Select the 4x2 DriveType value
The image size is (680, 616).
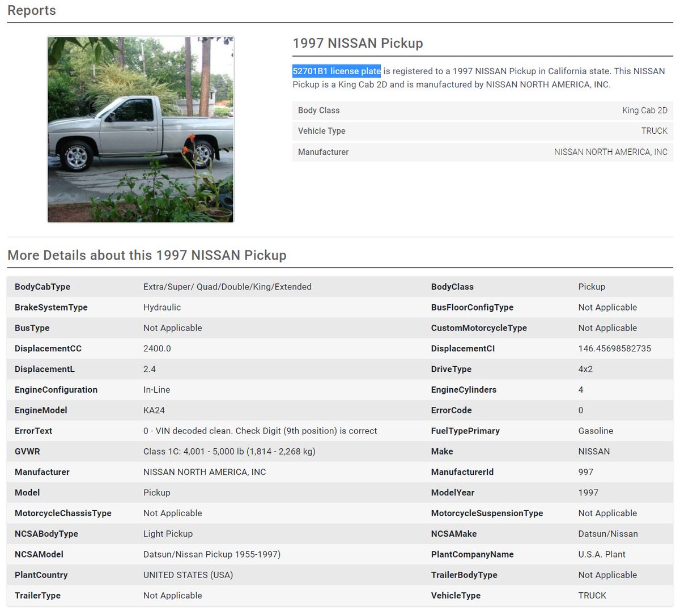click(585, 369)
